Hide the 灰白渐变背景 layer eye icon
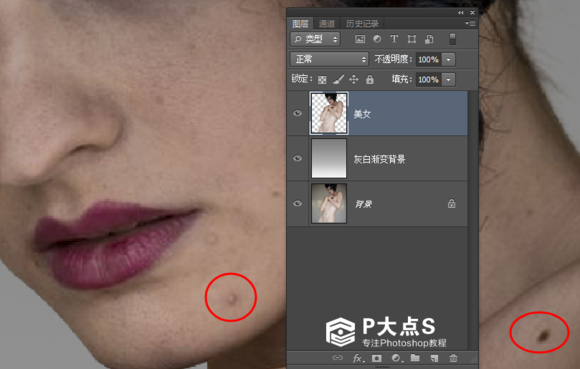 (297, 159)
